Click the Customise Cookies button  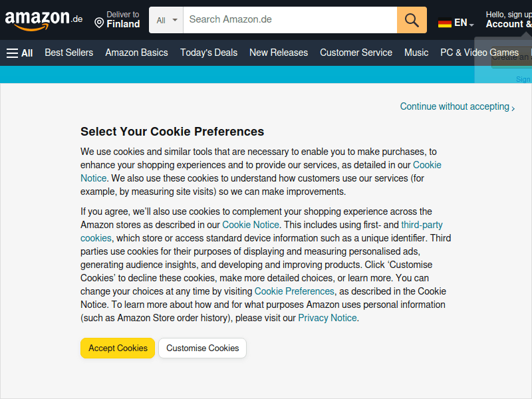click(202, 348)
